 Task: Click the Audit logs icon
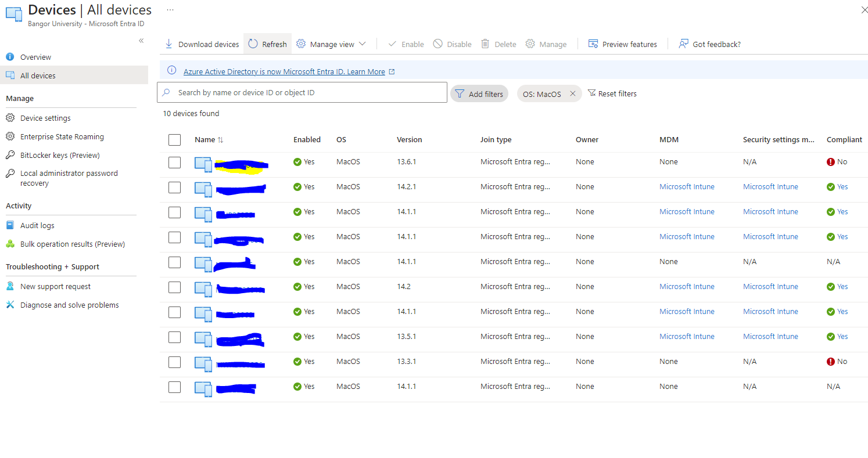(x=10, y=225)
